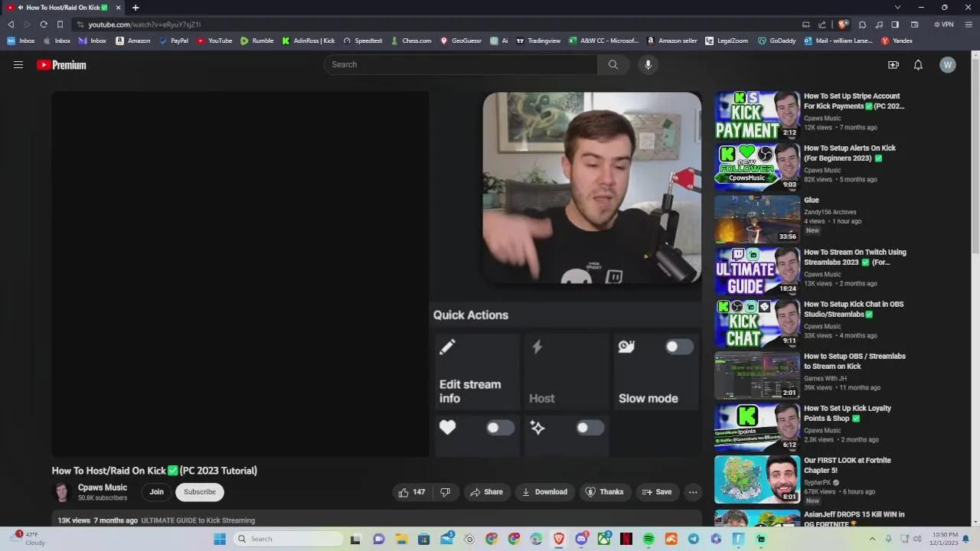Open the Chess.com bookmark
This screenshot has width=980, height=551.
tap(411, 41)
